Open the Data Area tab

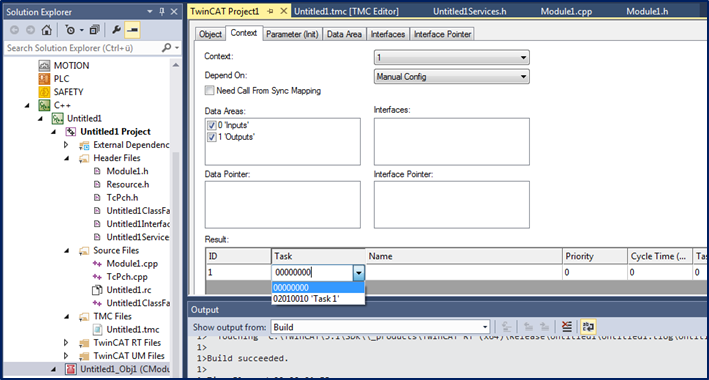click(x=344, y=34)
